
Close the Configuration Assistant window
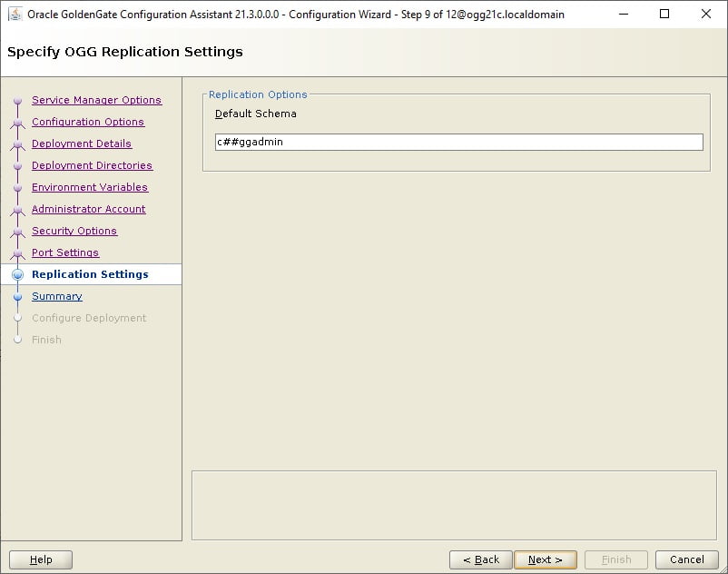(x=705, y=14)
